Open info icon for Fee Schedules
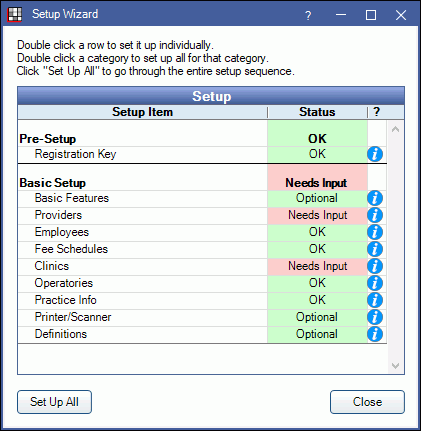 [375, 249]
